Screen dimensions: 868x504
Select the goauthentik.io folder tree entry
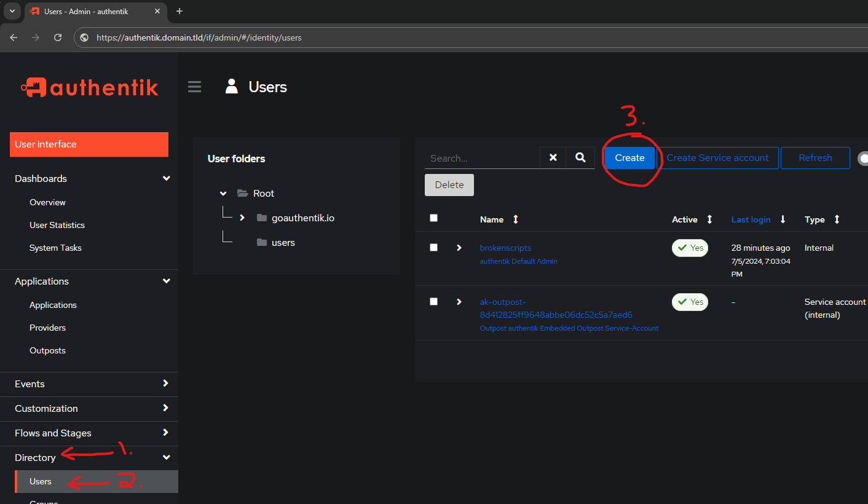(303, 218)
